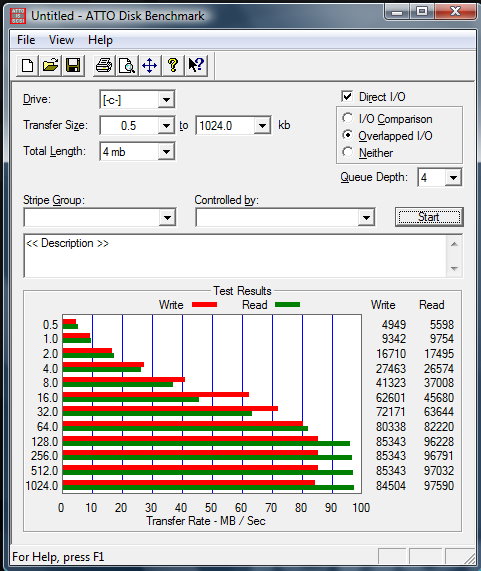Open Print Preview from the toolbar
Image resolution: width=481 pixels, height=571 pixels.
point(127,66)
